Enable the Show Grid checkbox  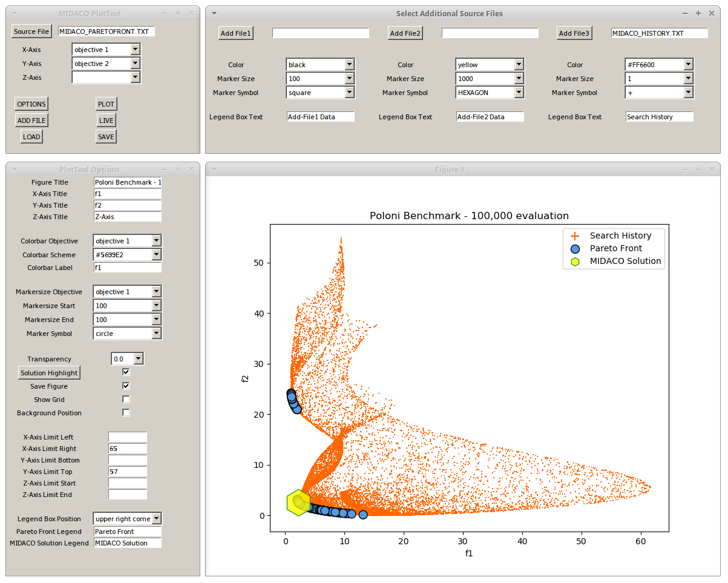(126, 399)
